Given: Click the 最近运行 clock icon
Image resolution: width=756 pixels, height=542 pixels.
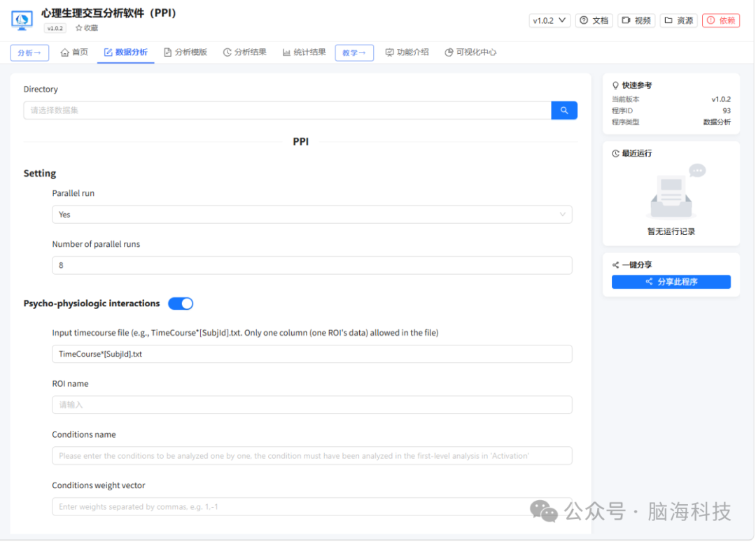Looking at the screenshot, I should pyautogui.click(x=616, y=153).
